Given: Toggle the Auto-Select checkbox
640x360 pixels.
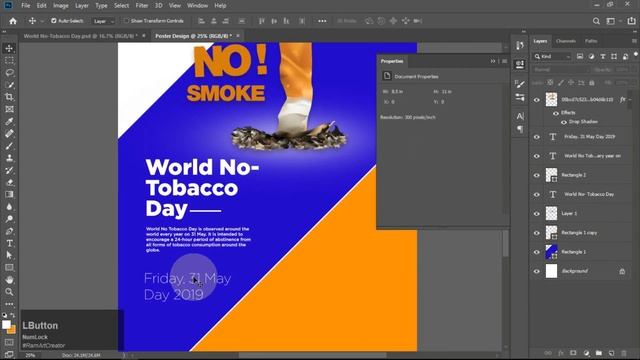Looking at the screenshot, I should pyautogui.click(x=53, y=21).
